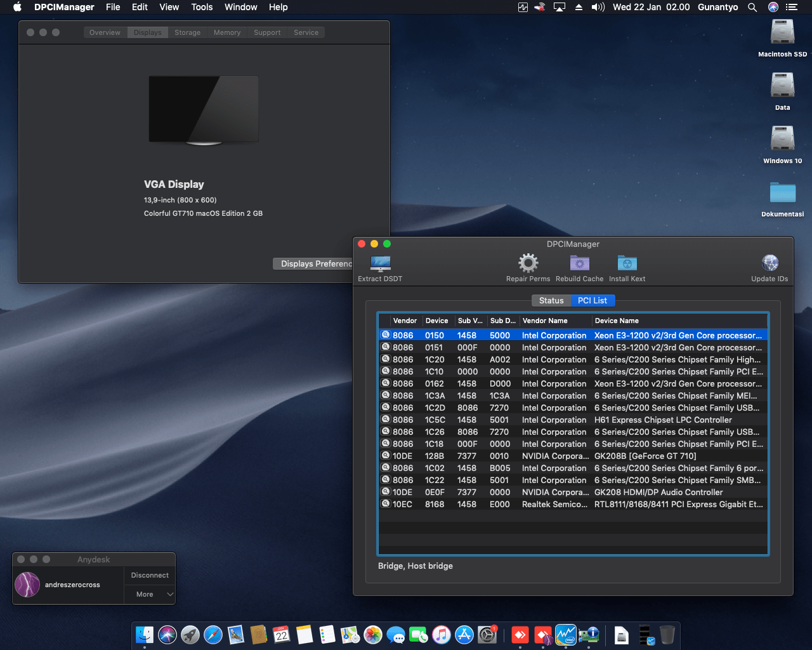Click the Repair Perms gear icon

pyautogui.click(x=528, y=263)
